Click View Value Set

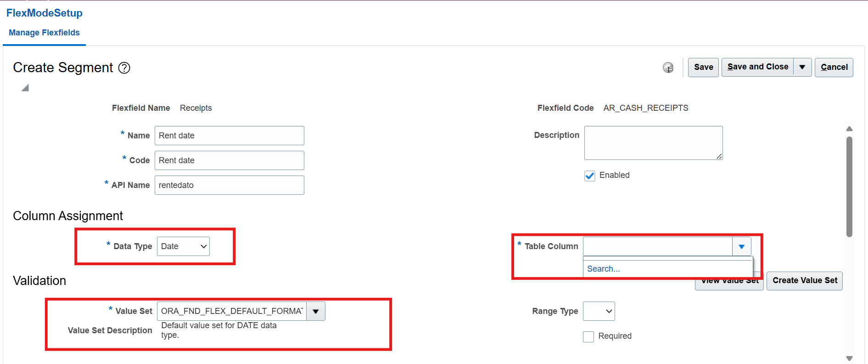729,280
